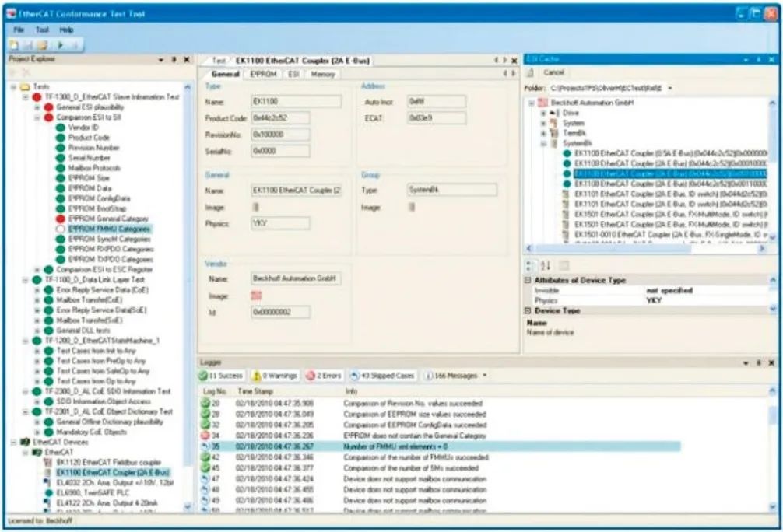The width and height of the screenshot is (783, 532).
Task: Select the General tab
Action: [225, 74]
